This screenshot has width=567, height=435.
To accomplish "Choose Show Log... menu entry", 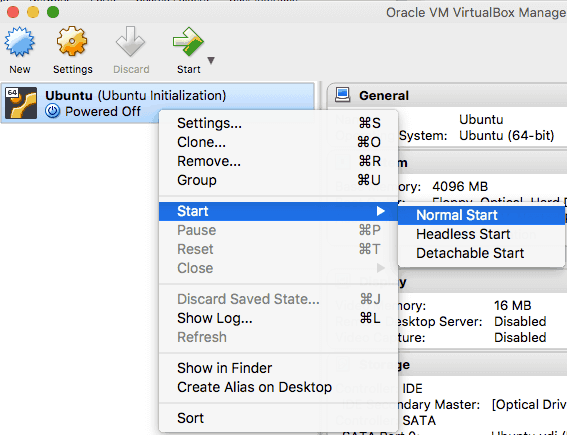I will tap(278, 318).
